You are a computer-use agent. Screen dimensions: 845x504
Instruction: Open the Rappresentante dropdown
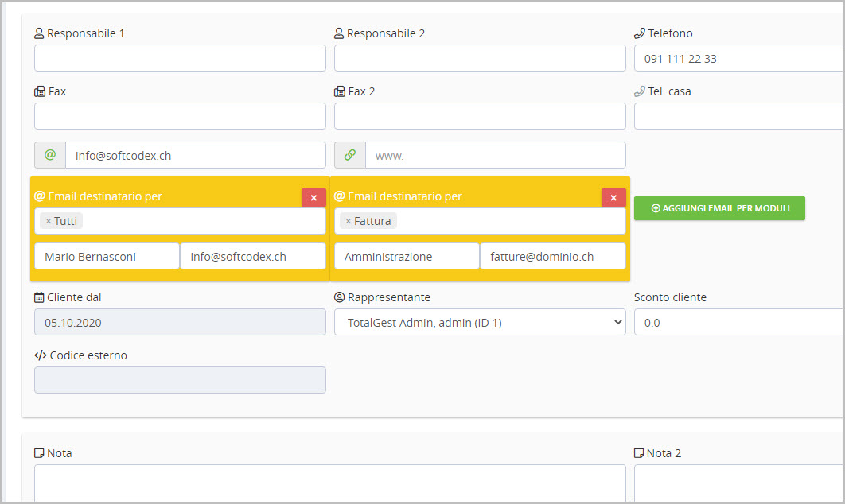[480, 323]
